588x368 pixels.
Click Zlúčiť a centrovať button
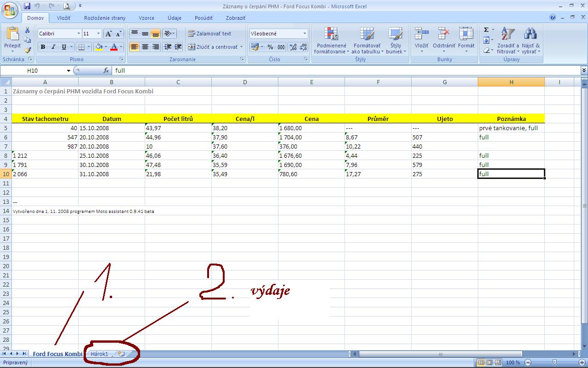click(x=213, y=47)
